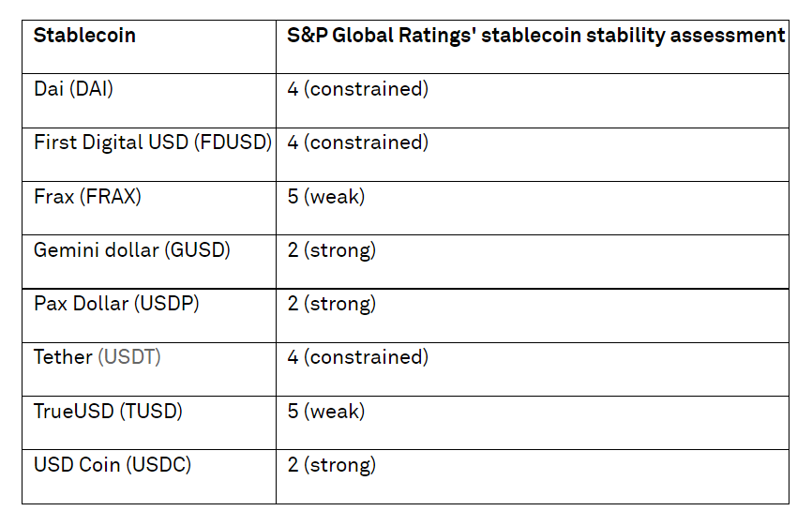Screen dimensions: 812x526
Task: Click USD Coin's 2 (strong) rating
Action: coord(331,464)
